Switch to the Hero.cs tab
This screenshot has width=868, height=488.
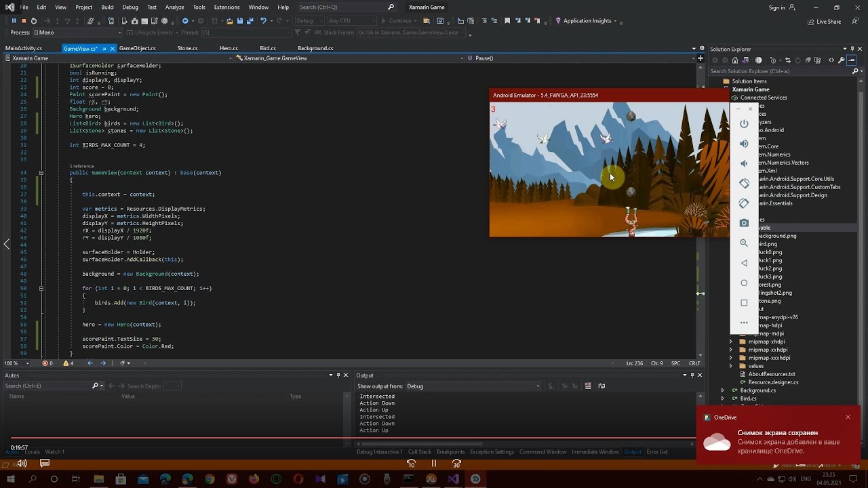229,48
